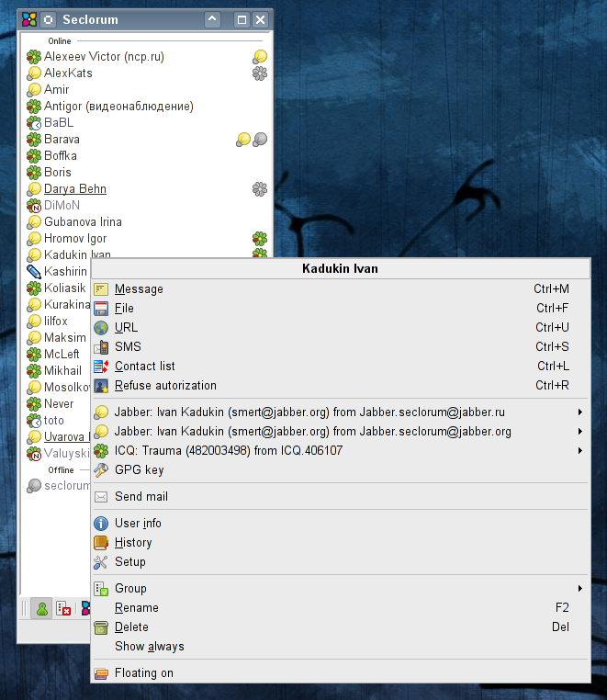Click the grey flower right of AlexKats
The height and width of the screenshot is (700, 607).
(260, 73)
